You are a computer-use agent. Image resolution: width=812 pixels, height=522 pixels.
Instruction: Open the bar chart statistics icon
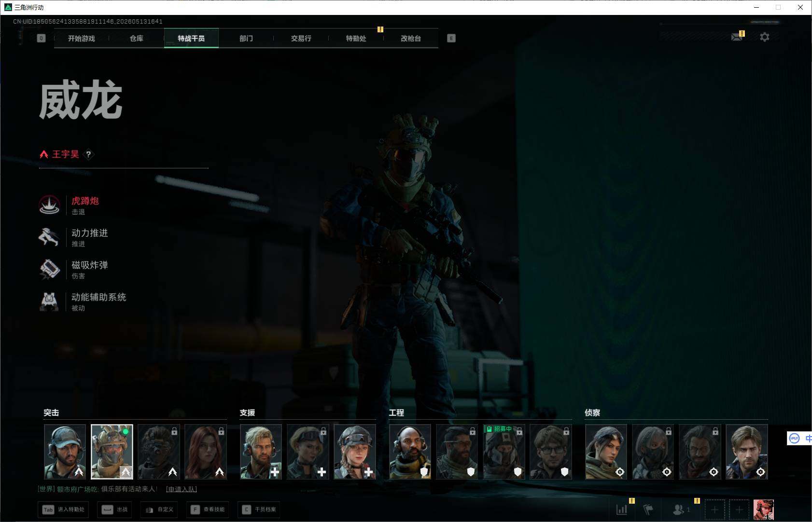click(x=622, y=509)
